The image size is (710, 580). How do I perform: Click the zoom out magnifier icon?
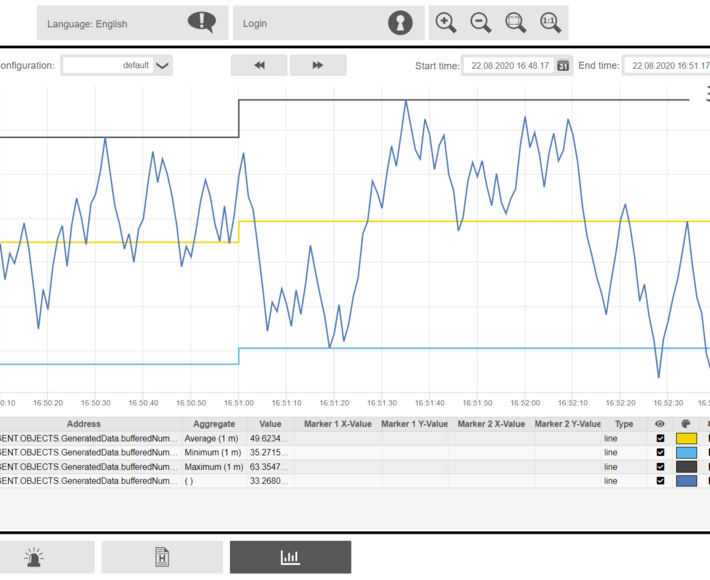[x=480, y=23]
